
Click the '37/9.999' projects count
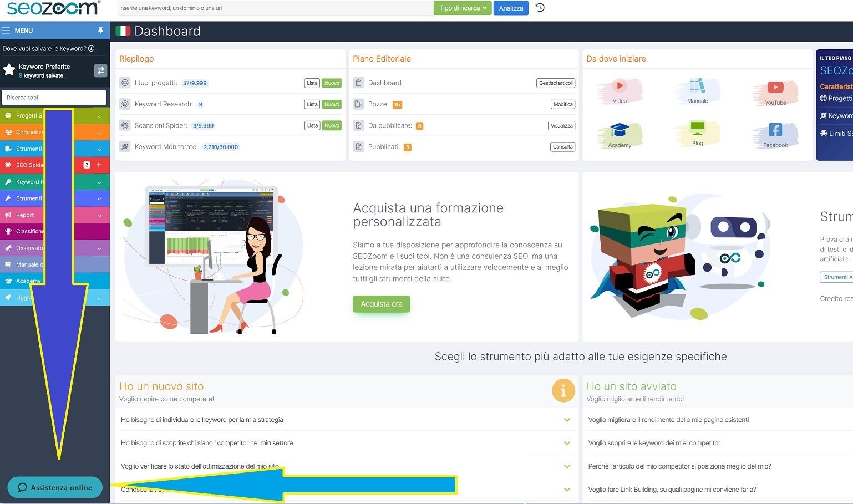195,83
